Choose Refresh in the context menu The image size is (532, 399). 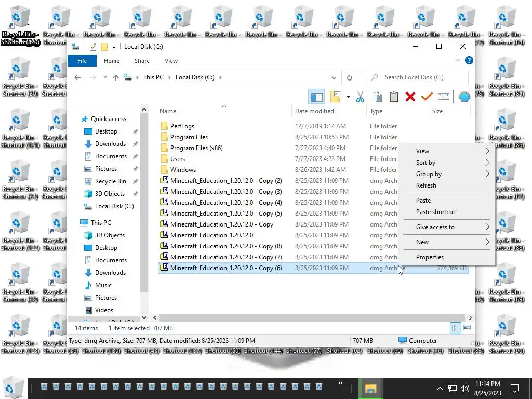pyautogui.click(x=446, y=185)
